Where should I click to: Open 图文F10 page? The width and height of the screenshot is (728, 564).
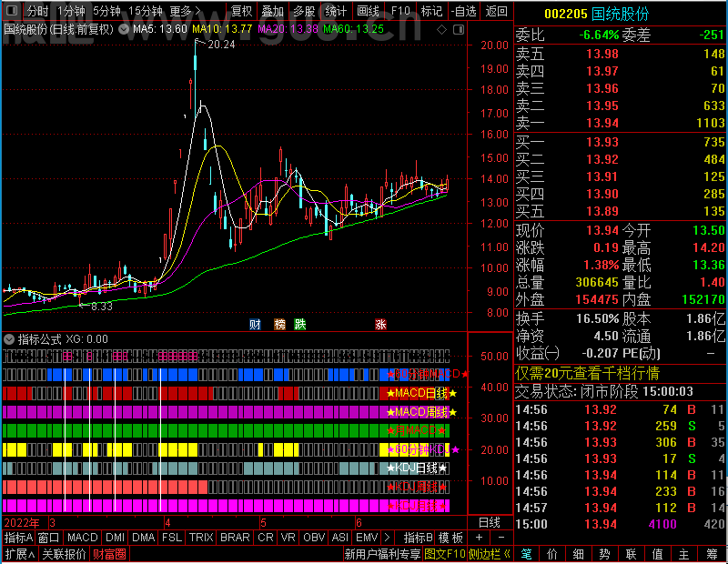click(x=445, y=554)
